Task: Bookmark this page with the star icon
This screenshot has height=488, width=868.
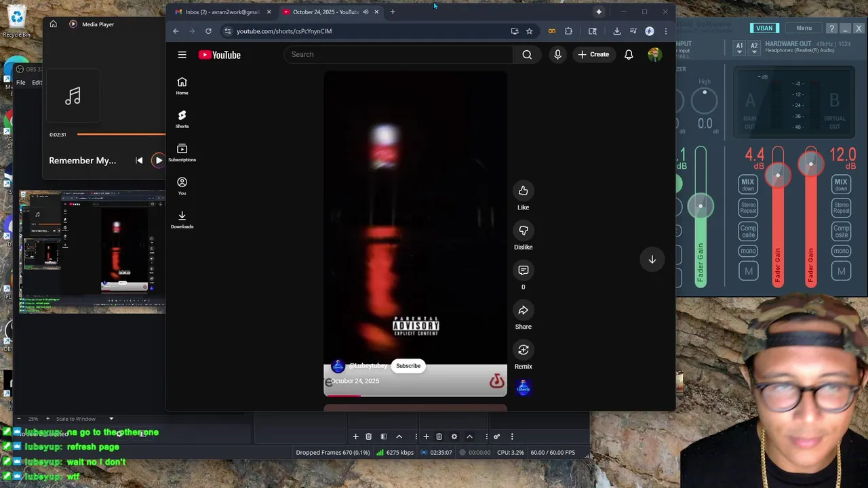Action: click(x=529, y=31)
